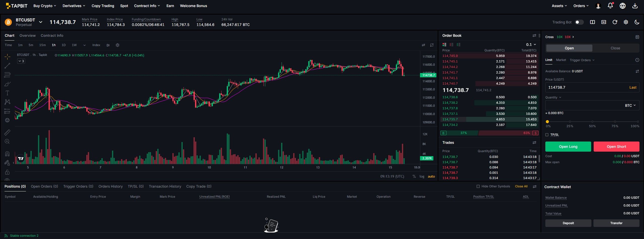This screenshot has width=644, height=239.
Task: Set quantity slider to 50%
Action: 592,122
